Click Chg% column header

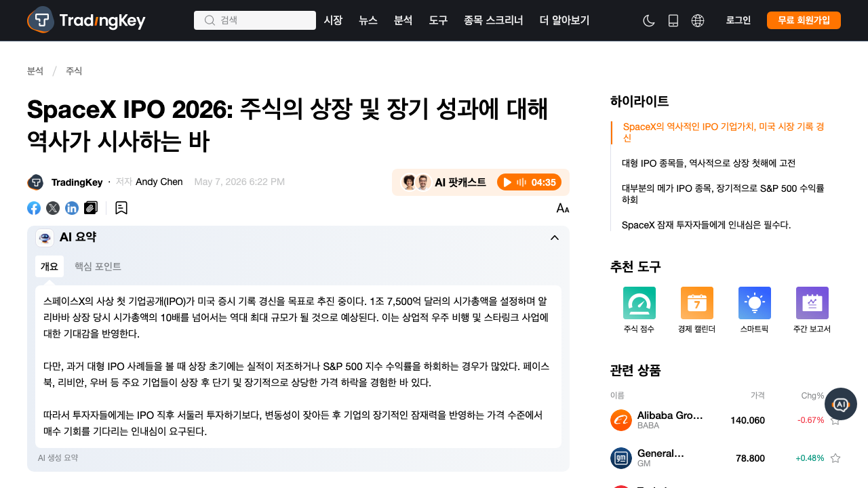coord(812,395)
